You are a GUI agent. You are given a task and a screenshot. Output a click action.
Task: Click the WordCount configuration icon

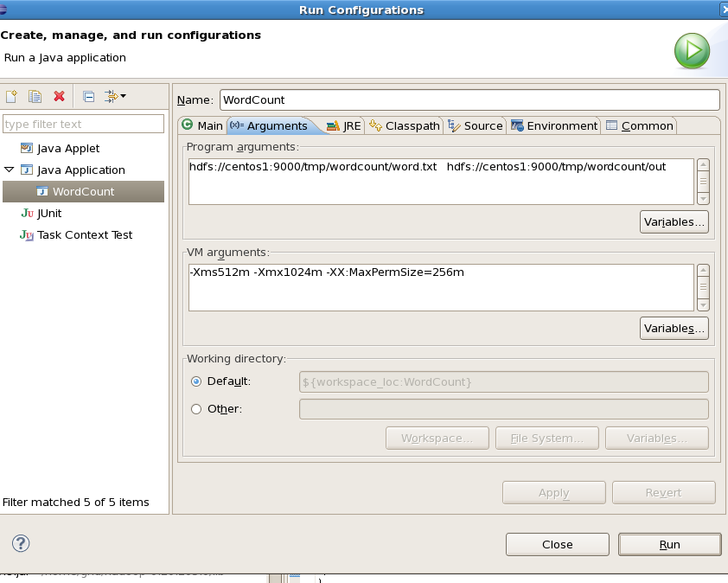[x=42, y=191]
